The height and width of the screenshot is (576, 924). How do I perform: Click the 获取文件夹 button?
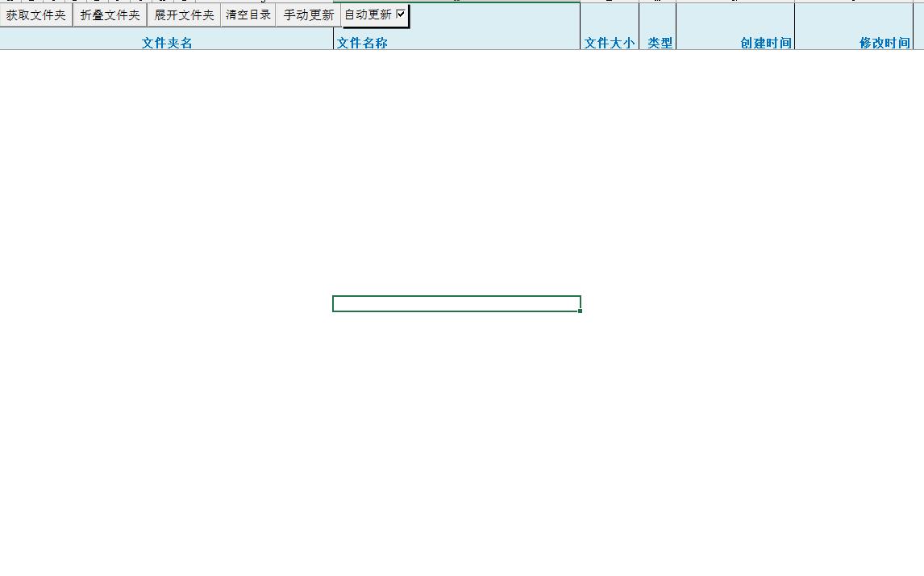coord(36,15)
